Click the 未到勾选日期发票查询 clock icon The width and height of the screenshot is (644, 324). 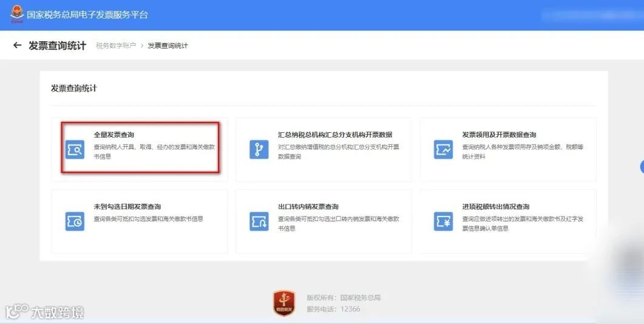click(75, 221)
